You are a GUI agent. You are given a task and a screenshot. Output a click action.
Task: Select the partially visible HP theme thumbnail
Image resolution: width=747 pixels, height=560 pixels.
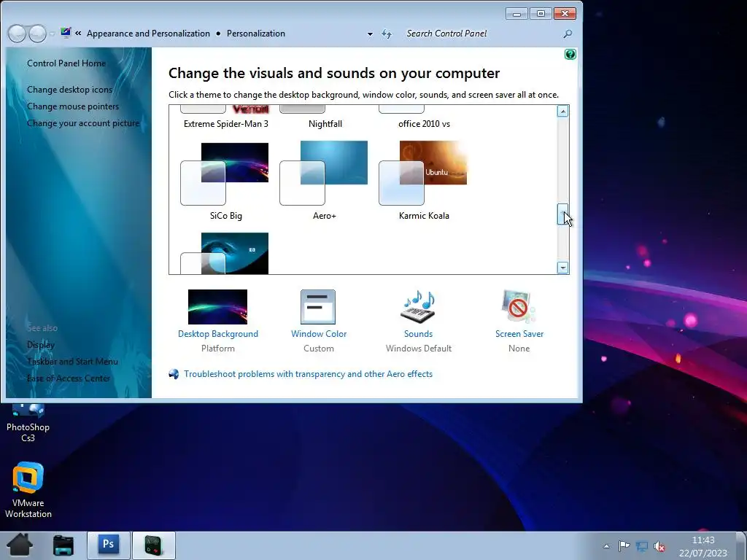tap(225, 253)
